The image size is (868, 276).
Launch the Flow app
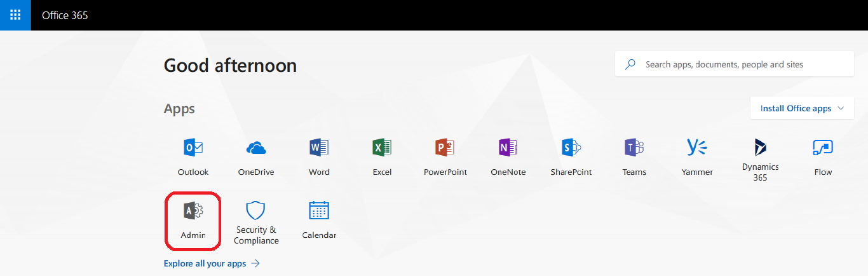pyautogui.click(x=823, y=156)
